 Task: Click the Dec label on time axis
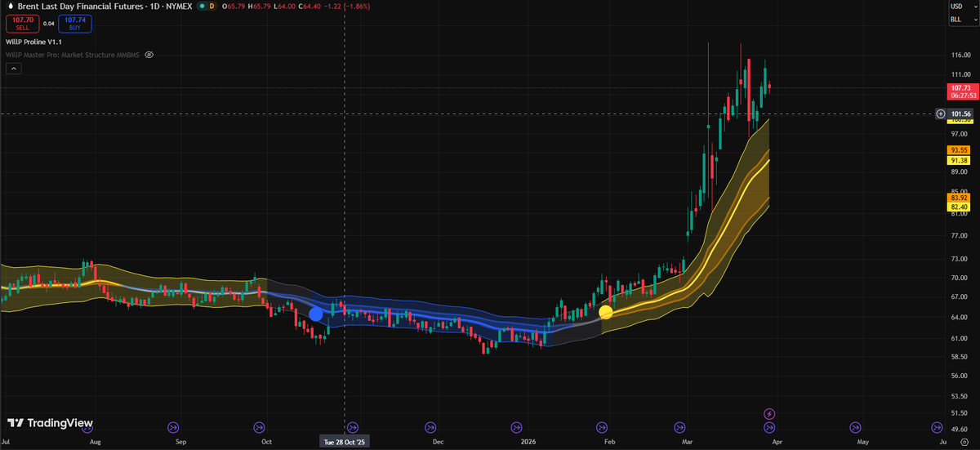(x=438, y=441)
